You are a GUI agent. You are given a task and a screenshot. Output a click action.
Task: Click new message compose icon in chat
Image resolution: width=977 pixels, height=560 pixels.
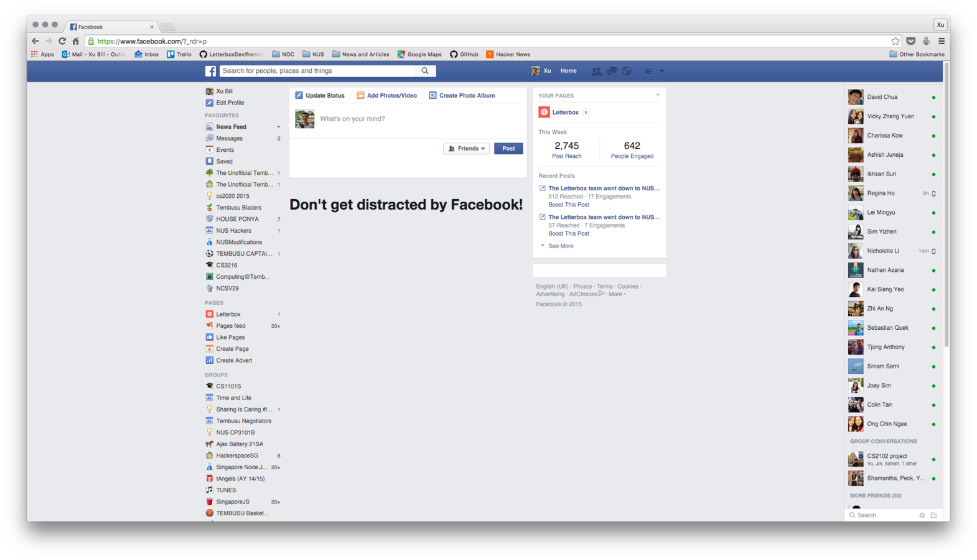click(x=934, y=515)
